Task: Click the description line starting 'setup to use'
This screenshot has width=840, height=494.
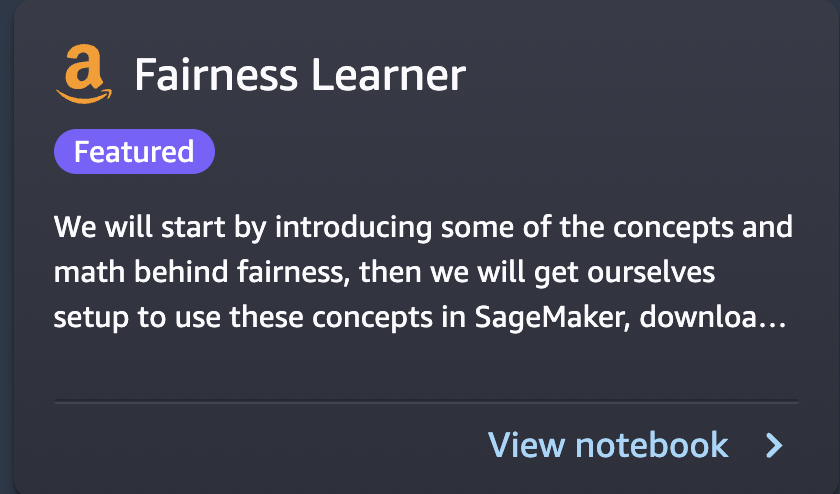Action: click(420, 317)
